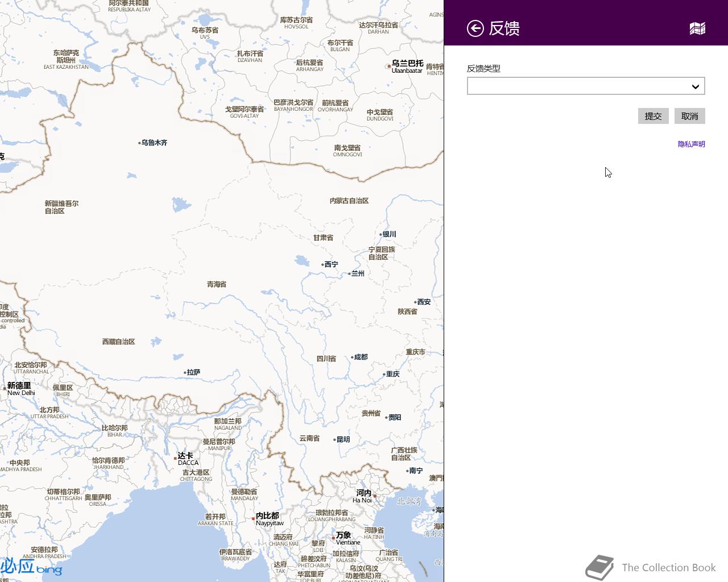Viewport: 728px width, 582px height.
Task: Open the 隐私声明 privacy link
Action: pos(691,144)
